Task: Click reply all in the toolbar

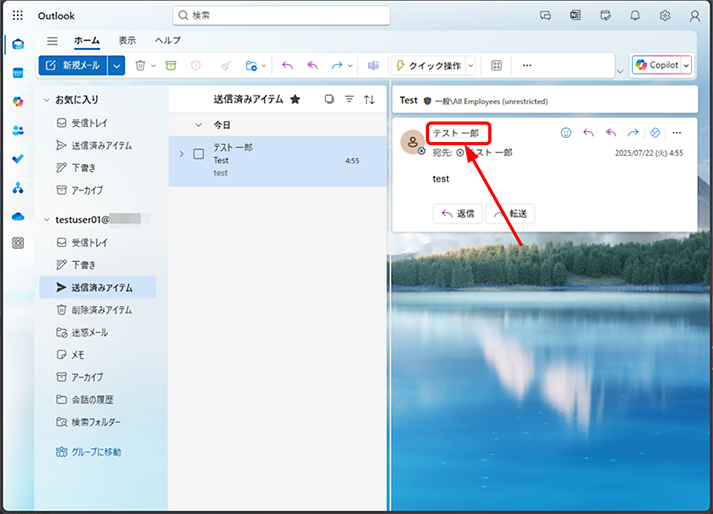Action: (x=312, y=66)
